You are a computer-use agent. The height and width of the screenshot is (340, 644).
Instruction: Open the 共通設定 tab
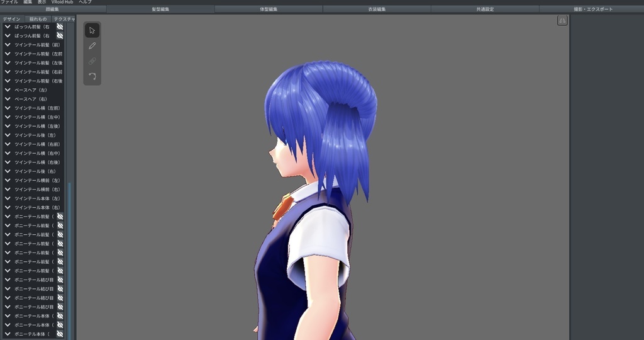pyautogui.click(x=485, y=9)
